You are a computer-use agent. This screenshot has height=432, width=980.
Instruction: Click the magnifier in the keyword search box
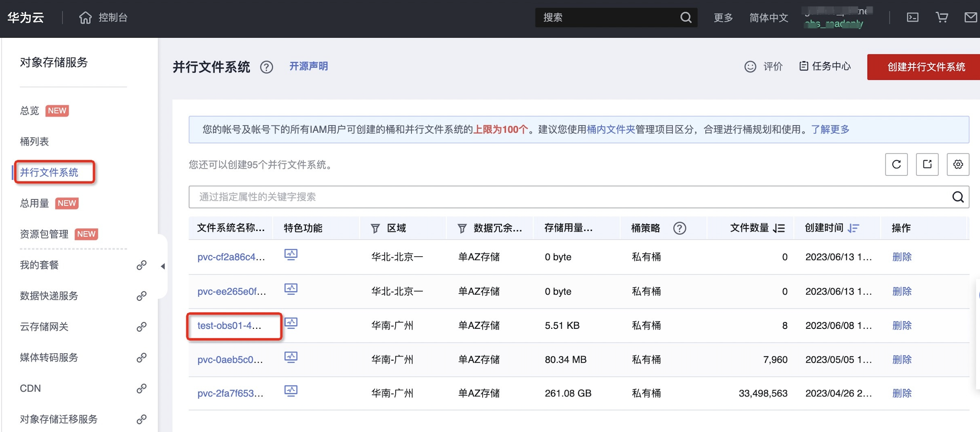coord(958,197)
